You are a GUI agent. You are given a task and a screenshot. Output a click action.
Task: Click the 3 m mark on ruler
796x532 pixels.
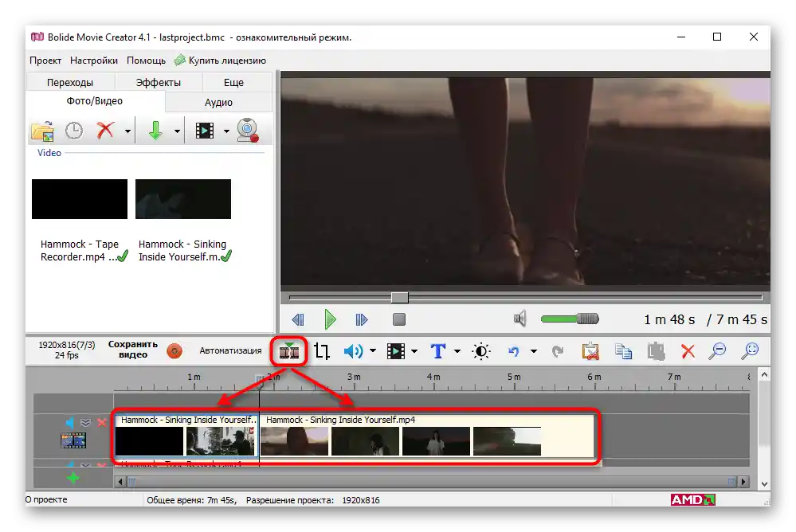(354, 377)
